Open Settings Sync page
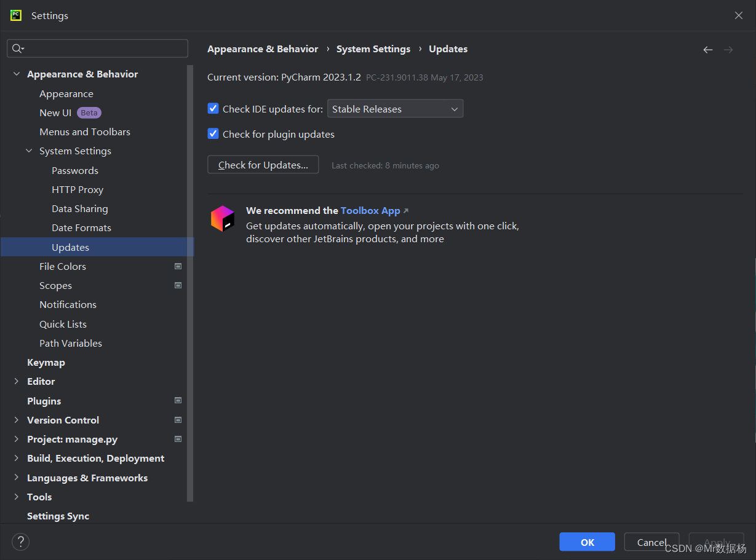The image size is (756, 560). pos(58,516)
